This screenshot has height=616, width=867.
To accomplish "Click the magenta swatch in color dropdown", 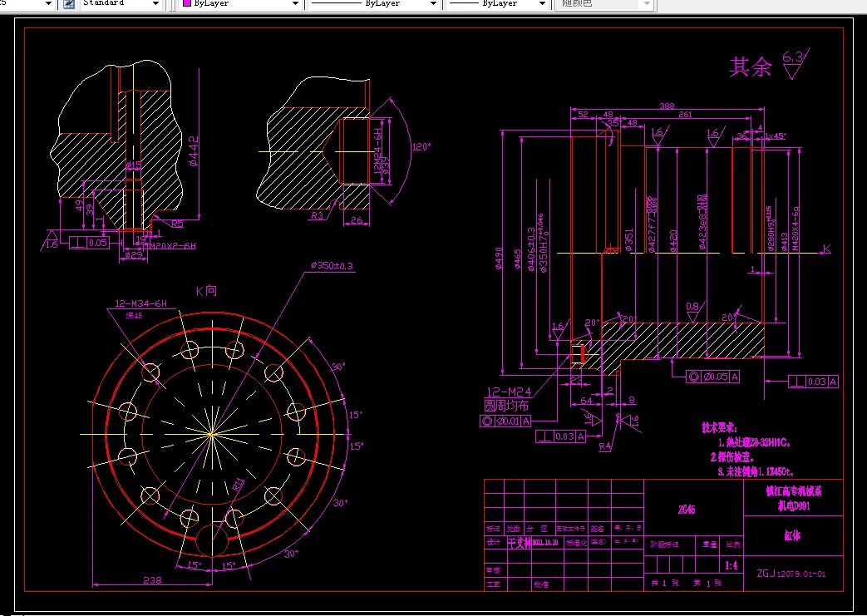I will pyautogui.click(x=187, y=3).
